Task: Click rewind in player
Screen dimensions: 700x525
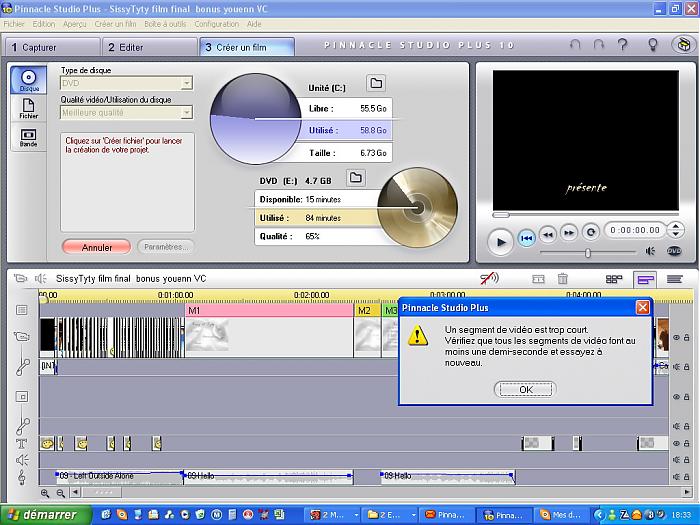Action: click(548, 234)
